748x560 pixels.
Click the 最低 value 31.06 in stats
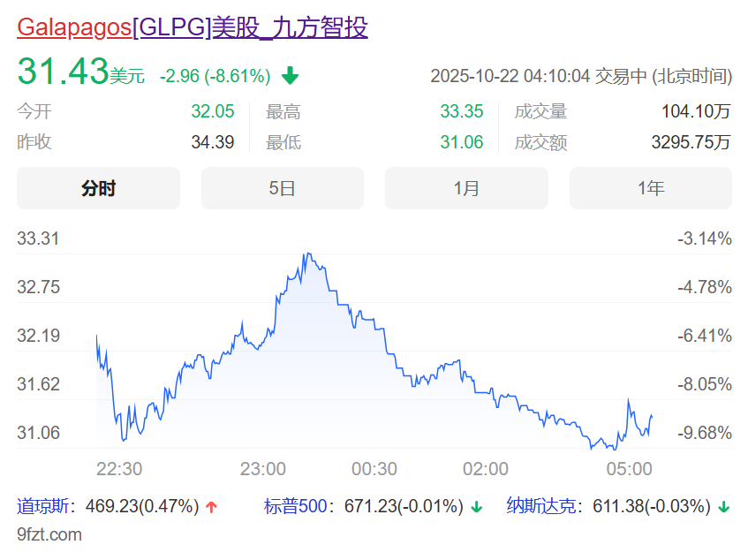(x=462, y=142)
